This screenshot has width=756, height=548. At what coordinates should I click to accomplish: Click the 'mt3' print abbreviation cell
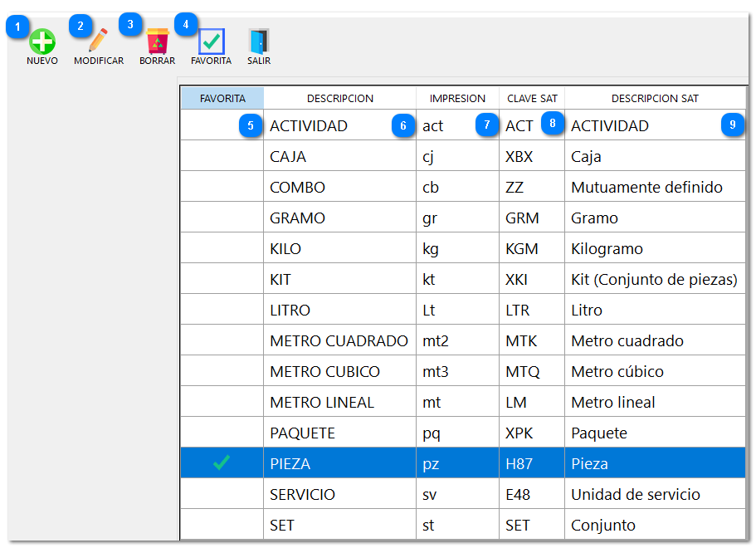click(436, 371)
